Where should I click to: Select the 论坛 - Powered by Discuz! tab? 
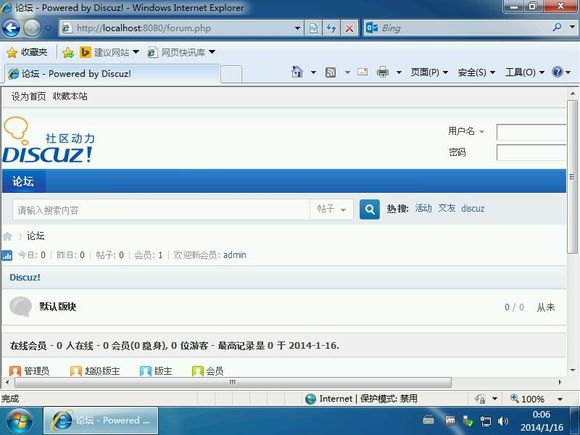pos(112,74)
